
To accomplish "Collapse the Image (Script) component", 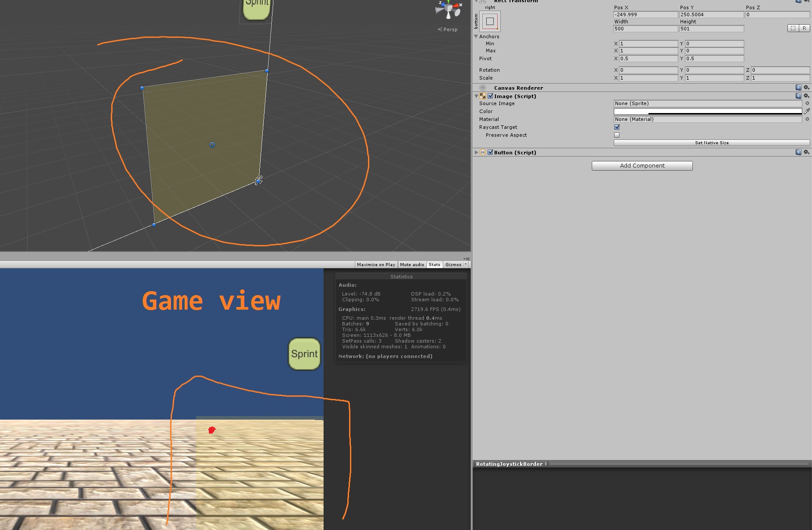I will click(476, 96).
